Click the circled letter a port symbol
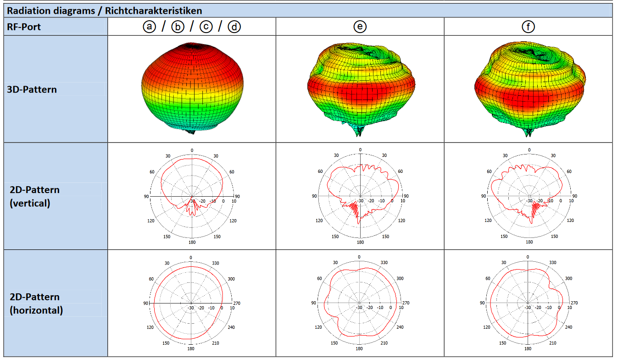The image size is (618, 364). 149,27
